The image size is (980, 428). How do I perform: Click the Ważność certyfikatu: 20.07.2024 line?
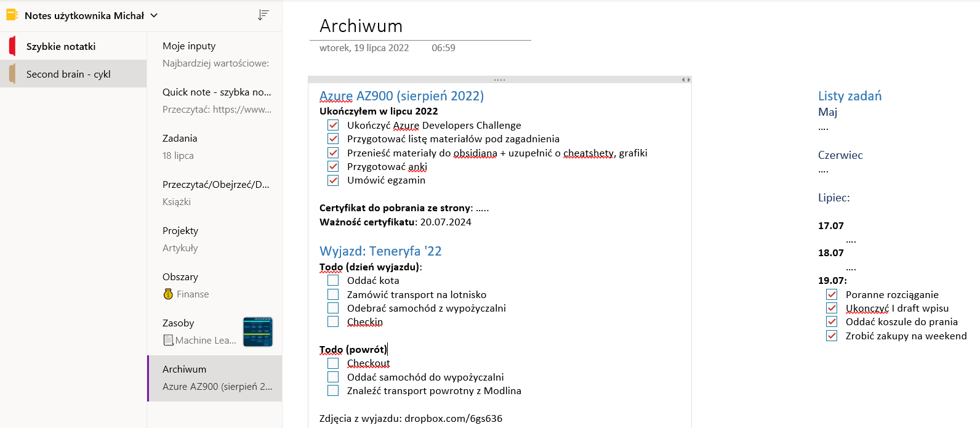395,222
